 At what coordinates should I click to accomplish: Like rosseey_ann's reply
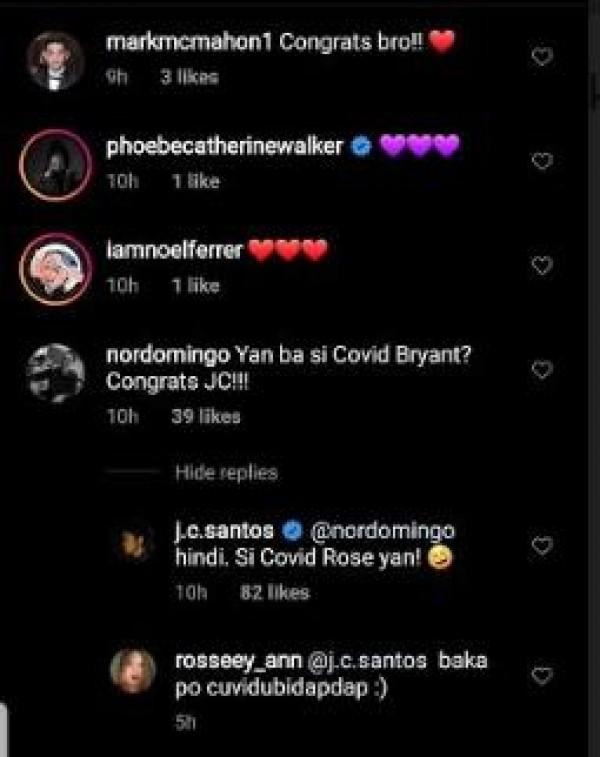(x=541, y=676)
